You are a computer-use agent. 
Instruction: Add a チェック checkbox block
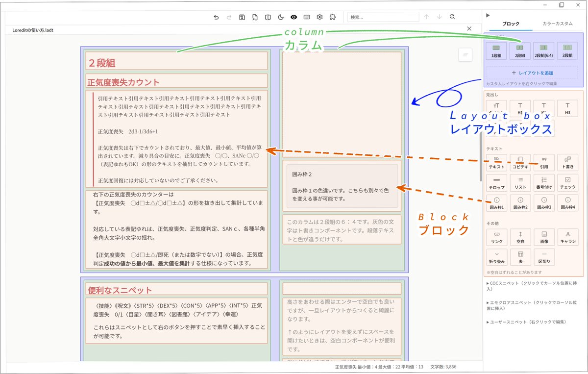567,183
